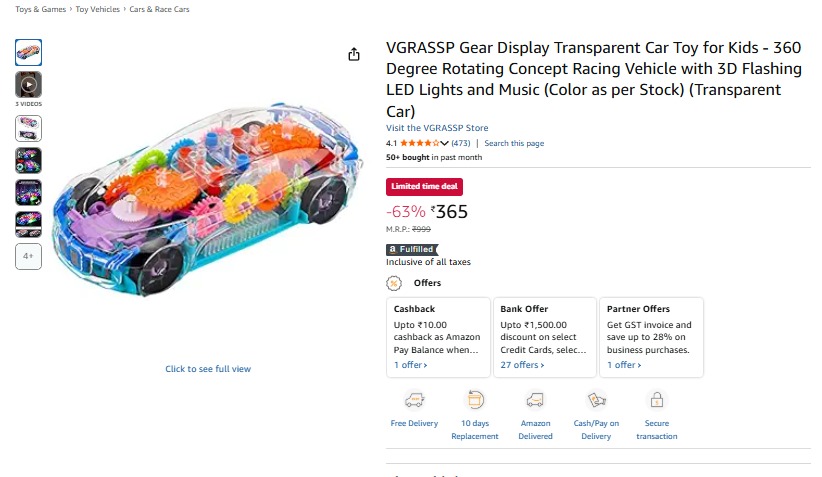Open Cars & Race Cars breadcrumb
This screenshot has height=477, width=822.
click(x=160, y=9)
